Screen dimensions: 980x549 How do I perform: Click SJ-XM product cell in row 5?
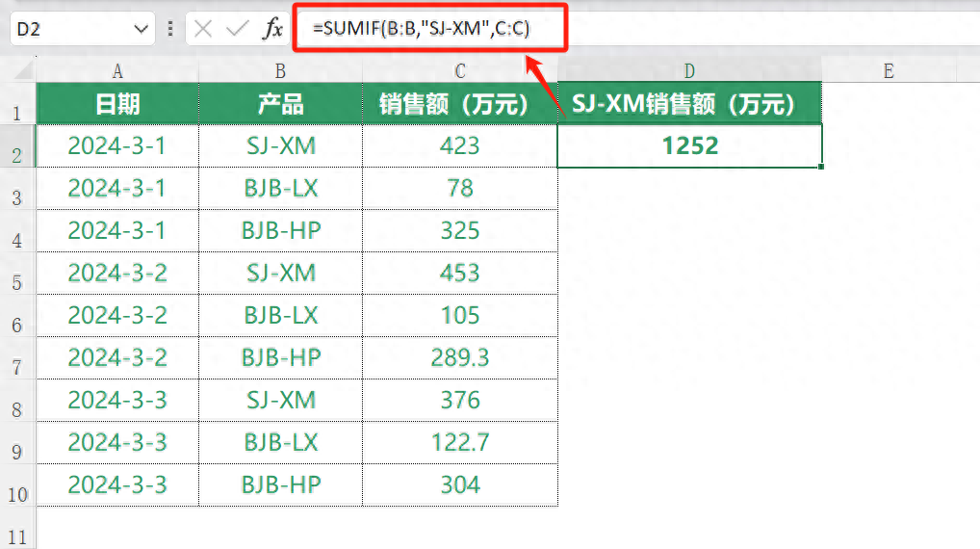[281, 274]
